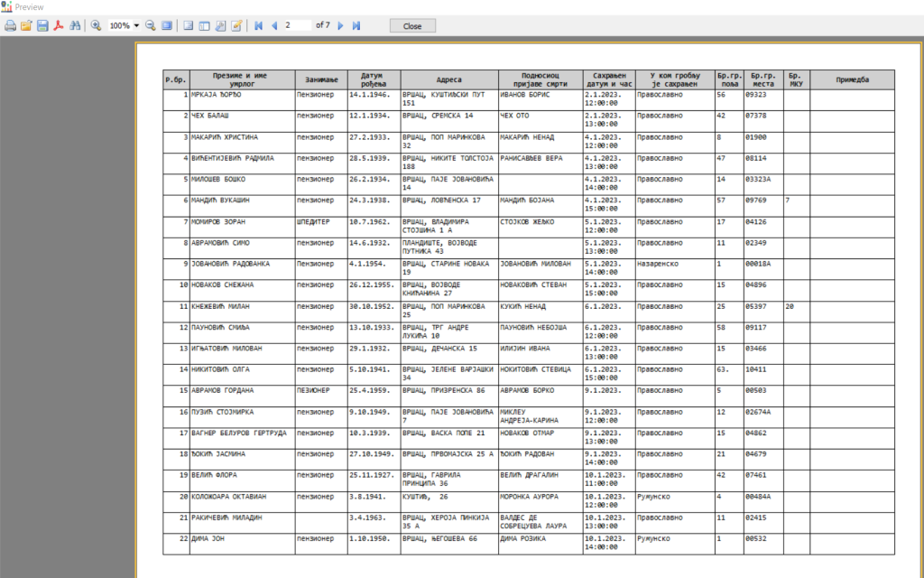Export the report to PDF
The image size is (924, 578).
click(58, 26)
